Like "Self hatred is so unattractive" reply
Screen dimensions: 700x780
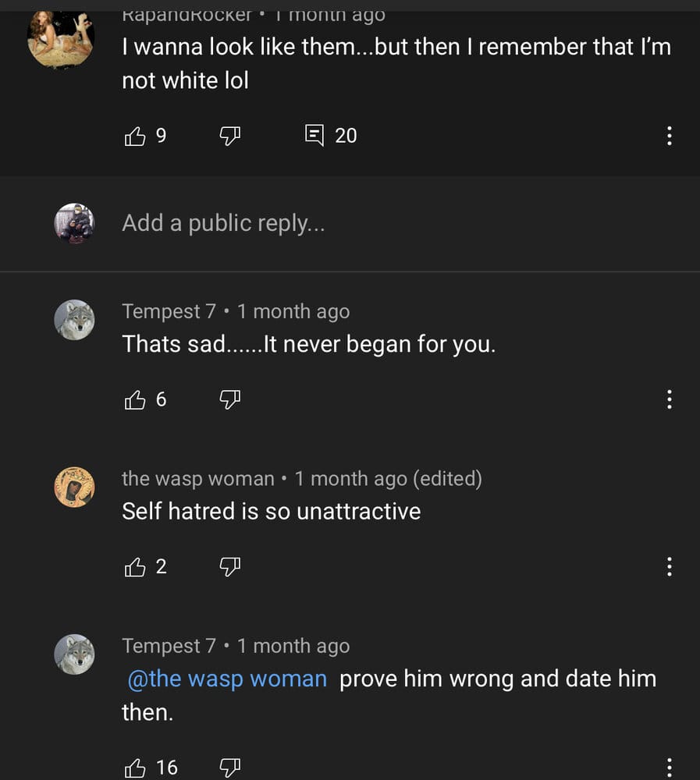pos(136,567)
